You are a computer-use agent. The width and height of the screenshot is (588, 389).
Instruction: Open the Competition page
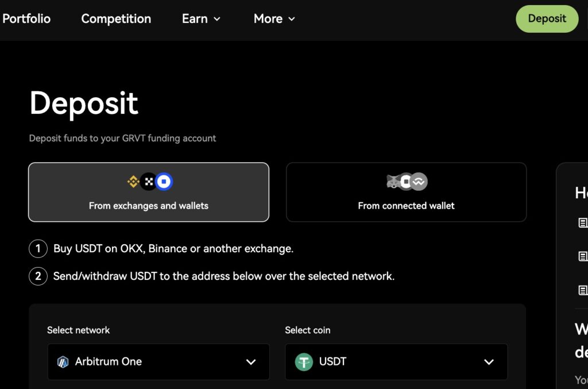tap(116, 19)
